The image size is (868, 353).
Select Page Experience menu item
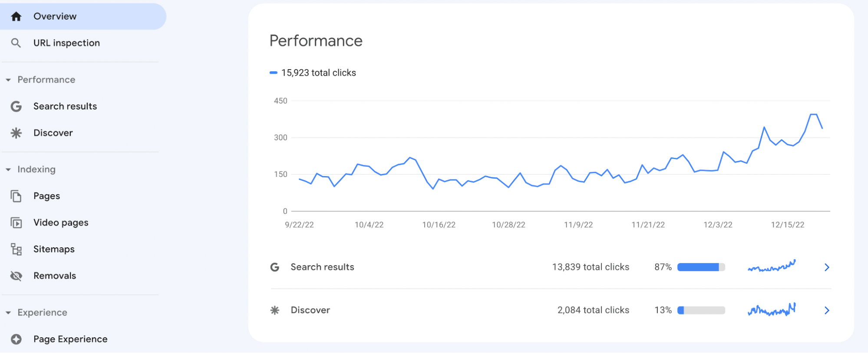point(70,340)
